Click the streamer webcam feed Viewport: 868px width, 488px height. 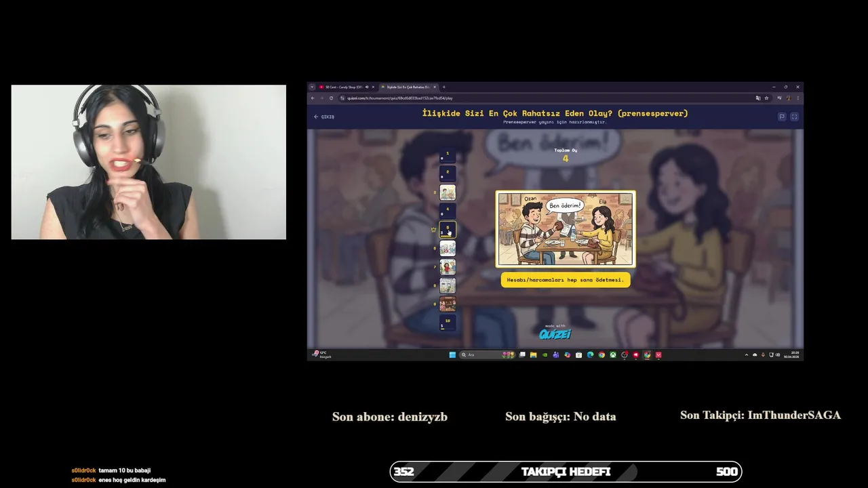pos(149,162)
